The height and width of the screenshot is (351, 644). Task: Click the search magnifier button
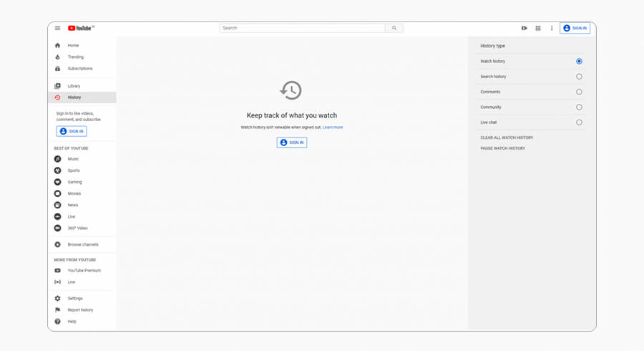point(394,28)
